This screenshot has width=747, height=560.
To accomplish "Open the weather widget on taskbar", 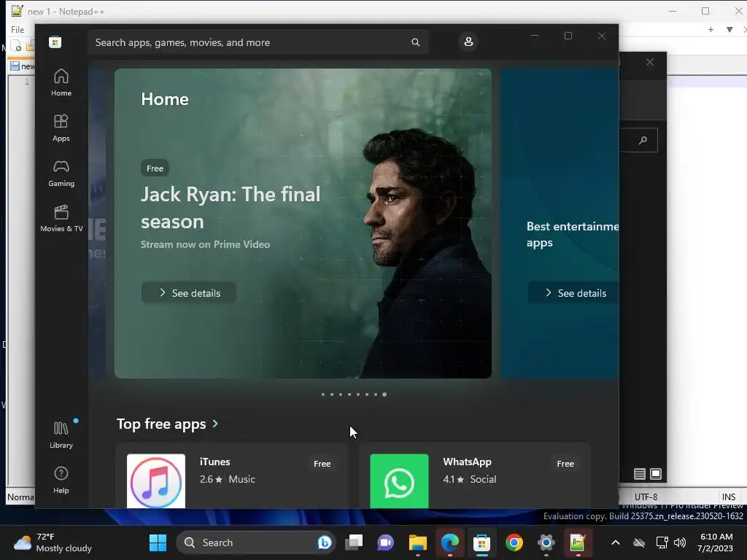I will coord(53,542).
